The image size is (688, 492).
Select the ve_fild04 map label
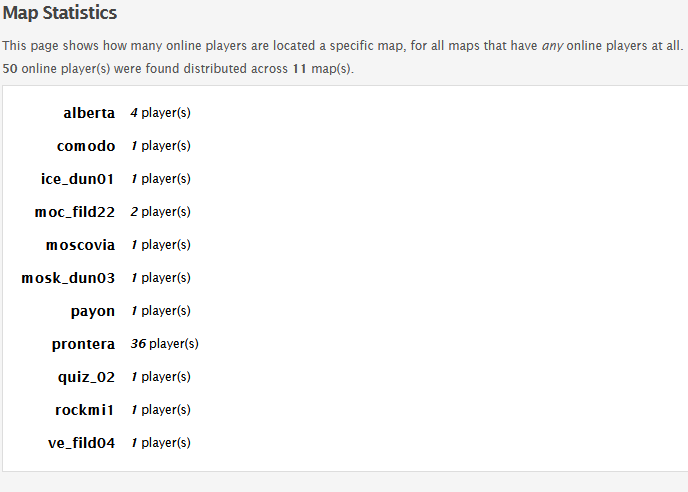(x=82, y=443)
